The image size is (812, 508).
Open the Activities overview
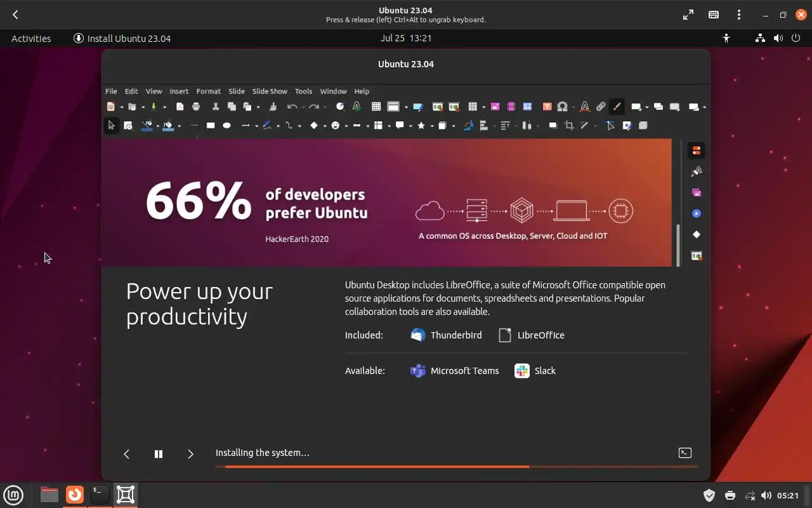(x=31, y=38)
